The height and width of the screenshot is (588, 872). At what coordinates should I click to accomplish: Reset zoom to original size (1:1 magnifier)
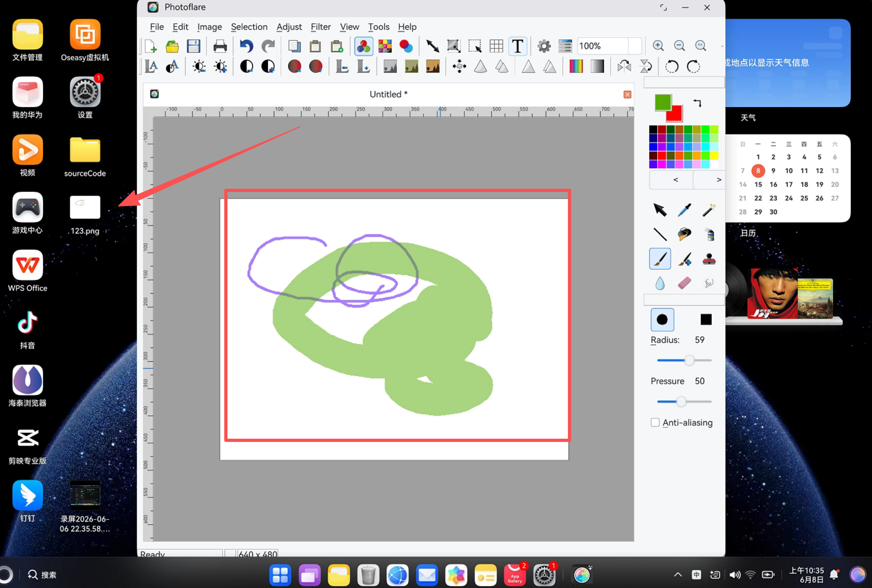click(x=701, y=46)
